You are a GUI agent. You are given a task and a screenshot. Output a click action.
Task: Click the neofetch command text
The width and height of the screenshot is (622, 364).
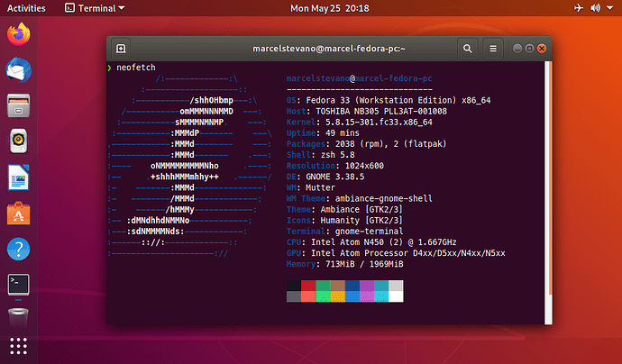(x=136, y=68)
